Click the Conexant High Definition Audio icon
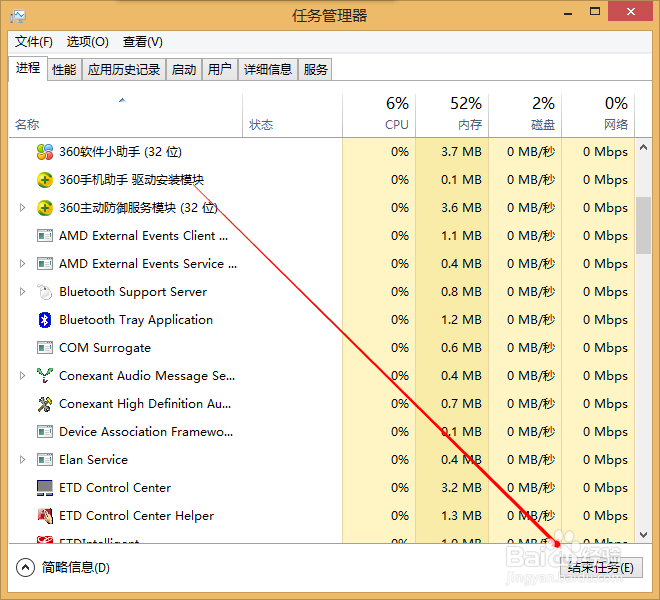This screenshot has width=660, height=600. (x=45, y=404)
